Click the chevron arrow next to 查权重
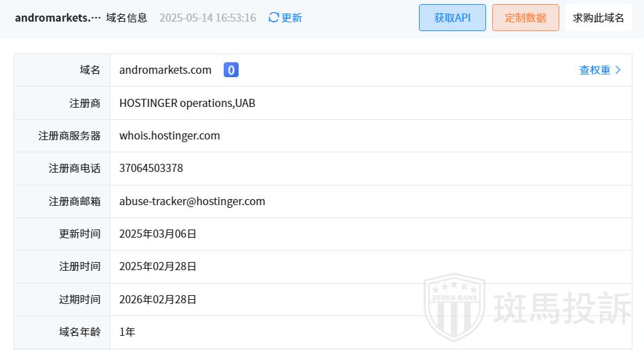The width and height of the screenshot is (644, 350). [618, 70]
